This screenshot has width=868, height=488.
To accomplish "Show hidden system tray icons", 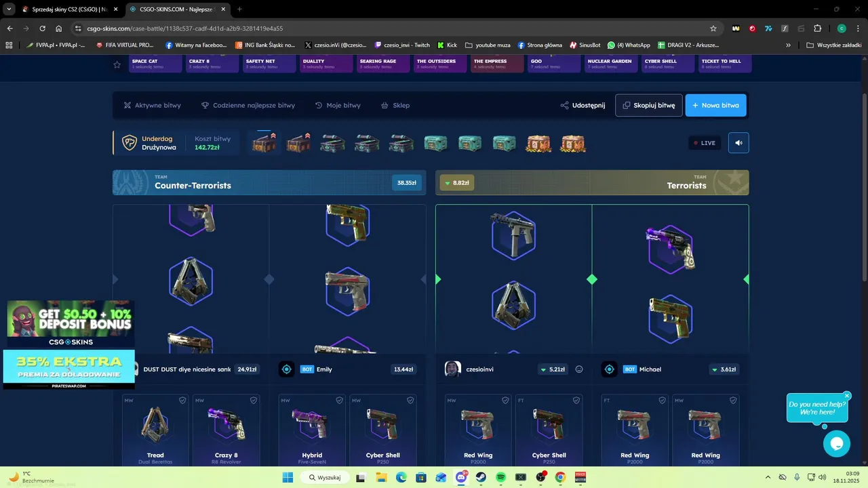I will 768,477.
